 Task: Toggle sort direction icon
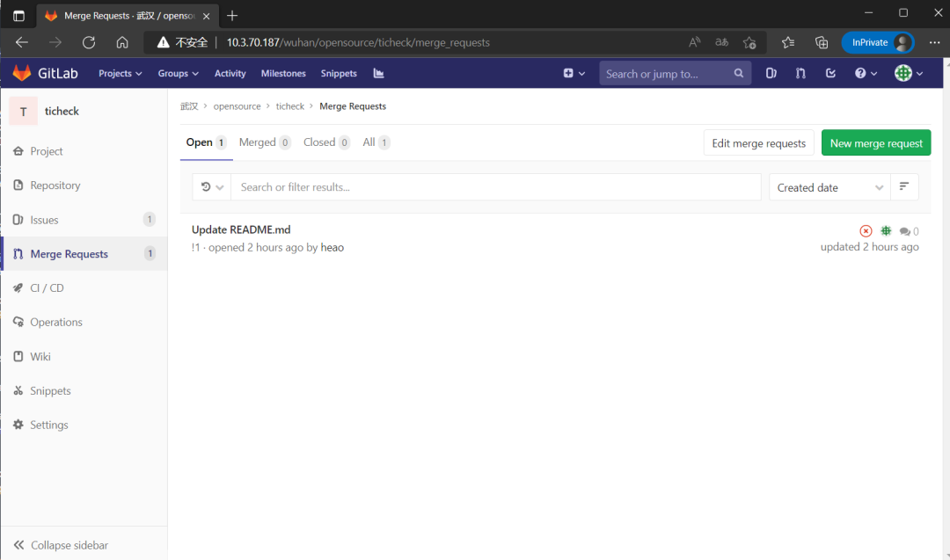904,186
